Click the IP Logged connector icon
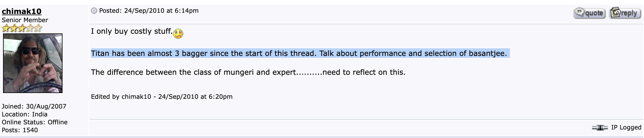 [x=600, y=128]
